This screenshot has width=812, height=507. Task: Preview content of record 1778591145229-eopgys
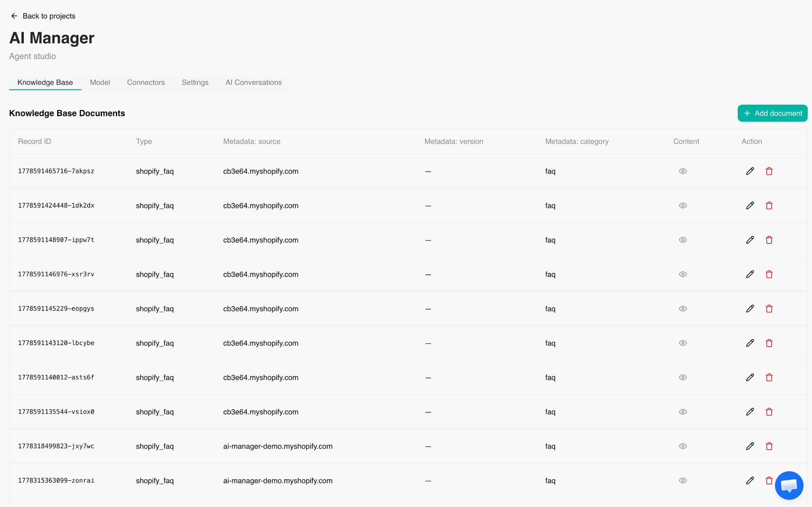(683, 309)
